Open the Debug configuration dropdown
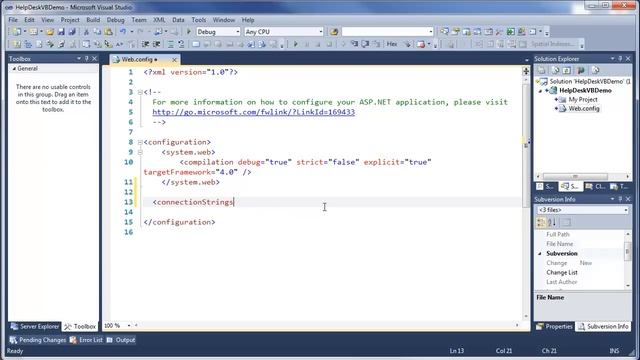This screenshot has height=360, width=640. [238, 31]
